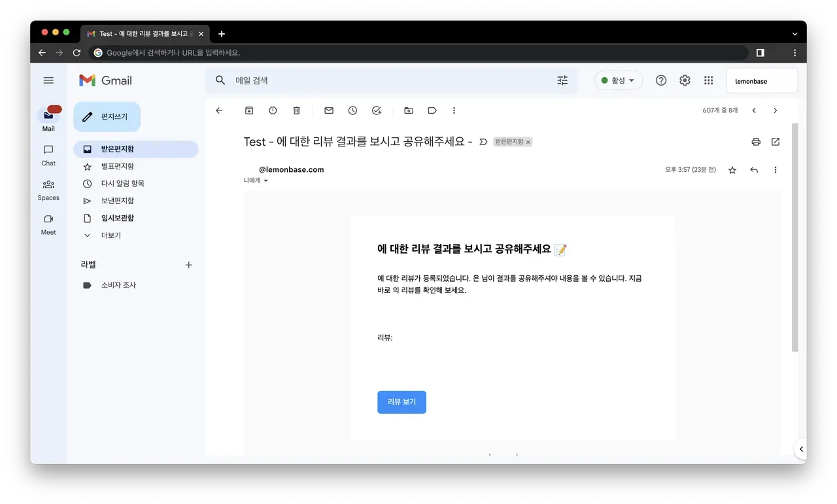837x504 pixels.
Task: Toggle browser side panel icon
Action: [760, 53]
